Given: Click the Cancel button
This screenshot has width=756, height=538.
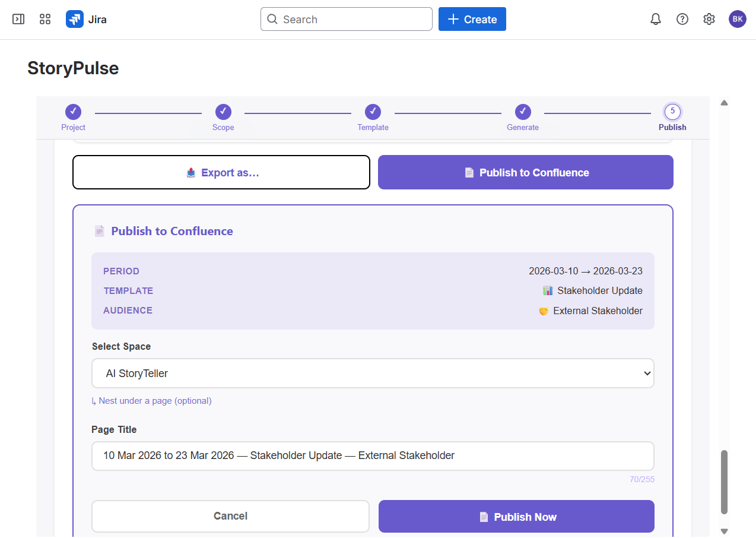Looking at the screenshot, I should click(x=230, y=516).
